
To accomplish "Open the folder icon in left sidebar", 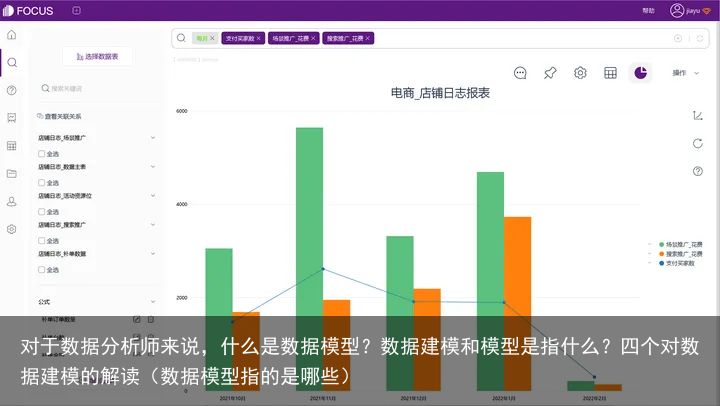I will tap(12, 174).
